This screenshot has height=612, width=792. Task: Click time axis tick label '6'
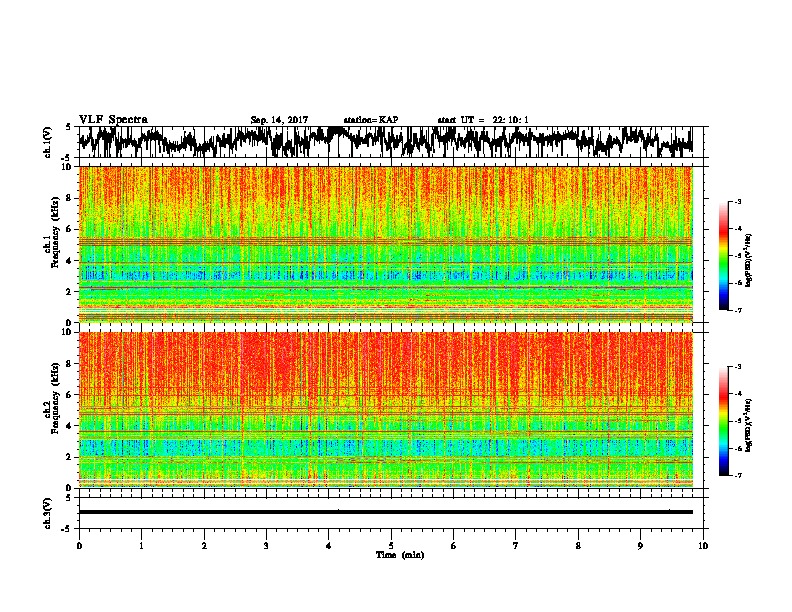[454, 546]
